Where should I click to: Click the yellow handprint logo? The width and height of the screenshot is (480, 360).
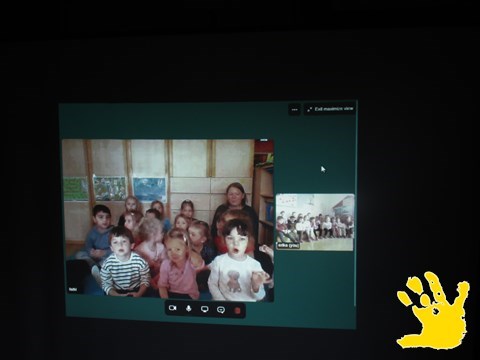[x=433, y=310]
